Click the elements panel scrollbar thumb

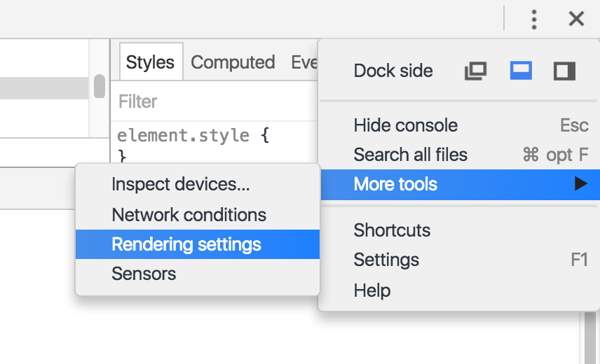(x=100, y=86)
